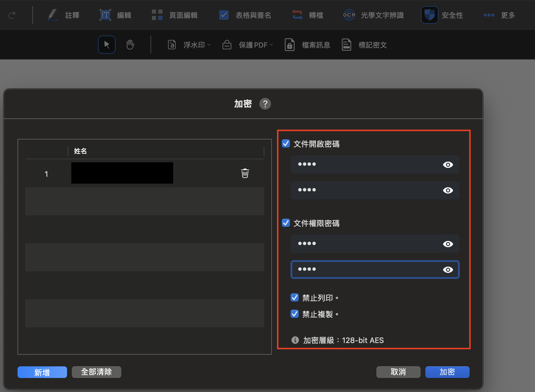The height and width of the screenshot is (392, 535).
Task: Select the hand pan tool
Action: [130, 45]
